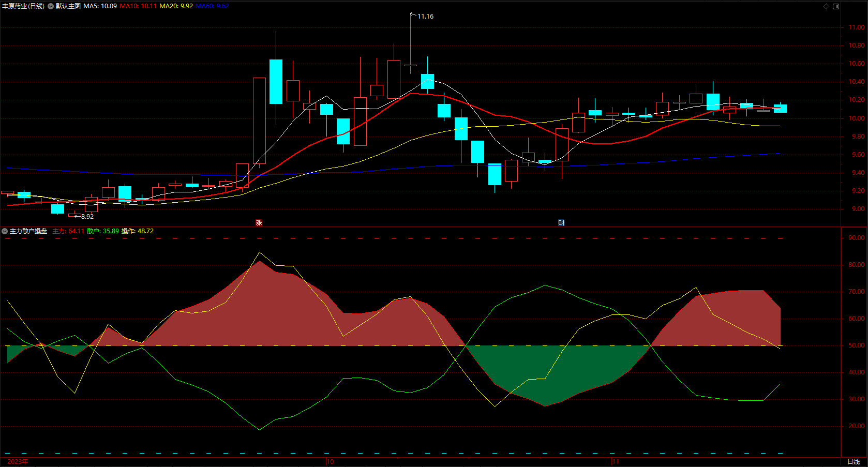Expand the 主力散户操盘 indicator dropdown arrow
868x467 pixels.
pyautogui.click(x=5, y=231)
